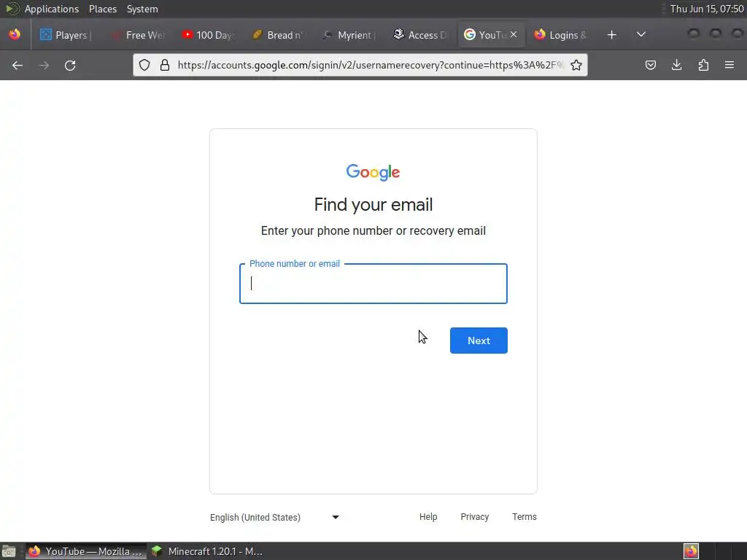747x560 pixels.
Task: Open the Privacy link
Action: (474, 517)
